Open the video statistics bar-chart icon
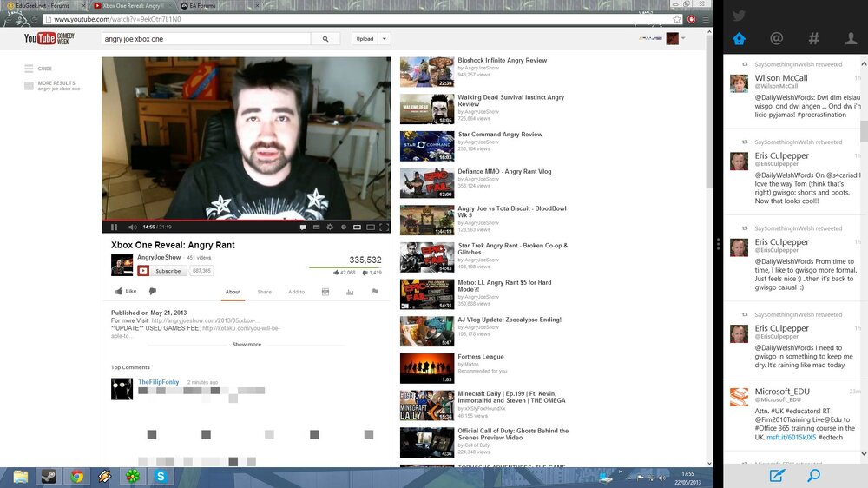The width and height of the screenshot is (868, 488). [350, 292]
